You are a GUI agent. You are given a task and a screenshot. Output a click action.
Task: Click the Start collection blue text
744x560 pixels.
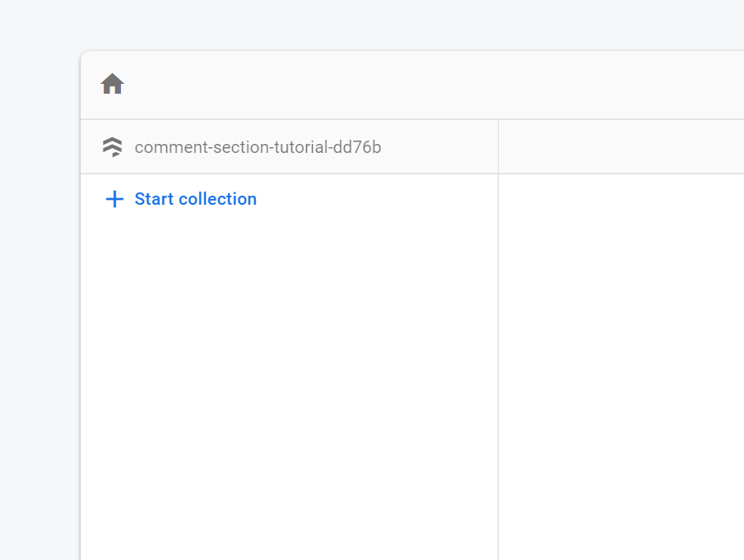tap(195, 199)
